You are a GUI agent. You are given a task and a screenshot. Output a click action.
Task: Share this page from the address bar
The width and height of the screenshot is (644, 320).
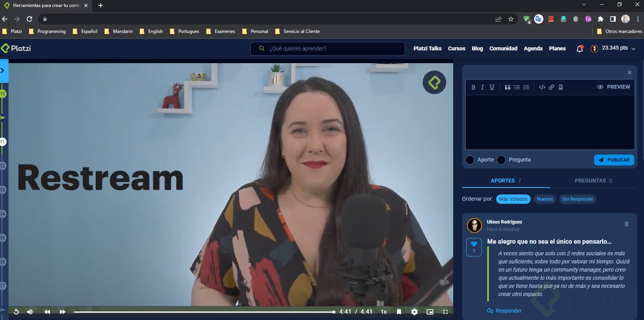tap(498, 19)
